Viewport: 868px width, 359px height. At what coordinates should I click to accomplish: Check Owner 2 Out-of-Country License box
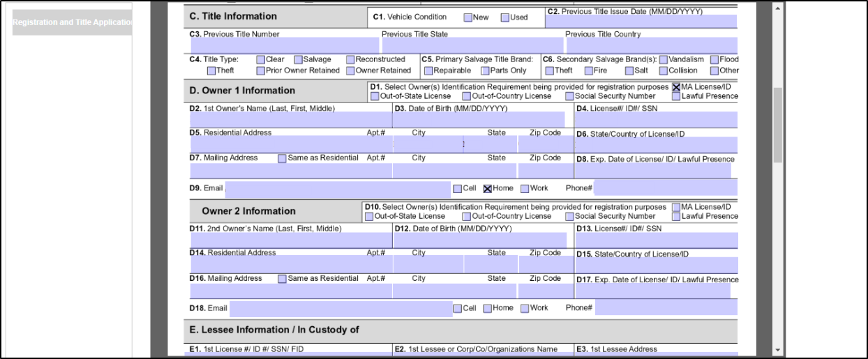click(x=466, y=216)
